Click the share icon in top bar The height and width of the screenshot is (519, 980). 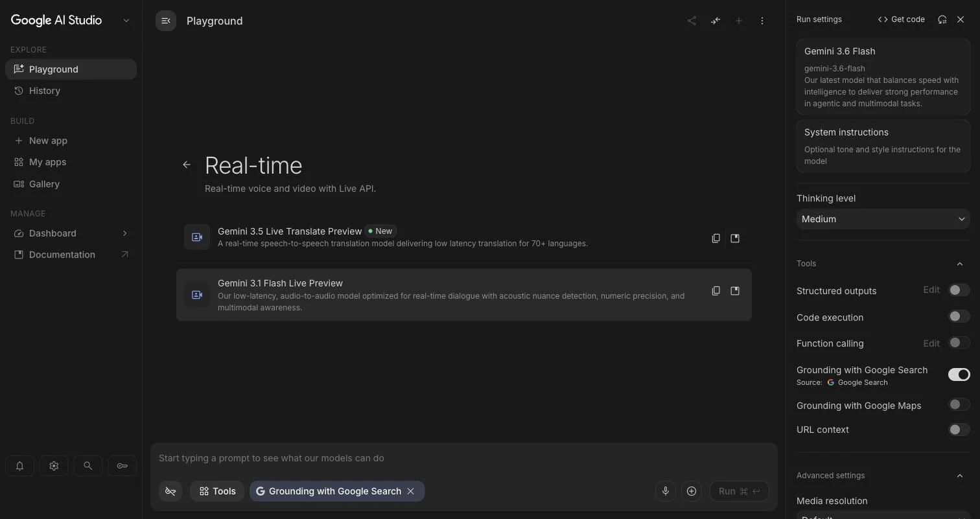click(692, 21)
